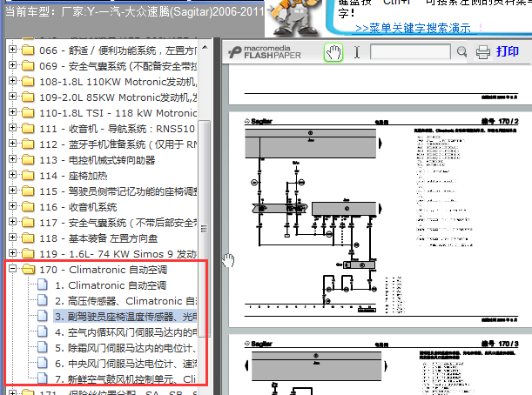The height and width of the screenshot is (395, 532).
Task: Click the 069 safety airbag folder icon
Action: pyautogui.click(x=28, y=66)
